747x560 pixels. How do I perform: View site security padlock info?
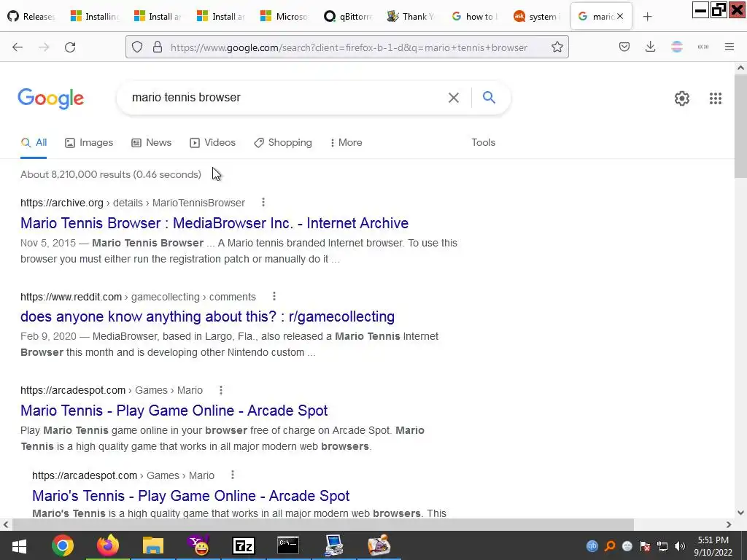pos(158,47)
